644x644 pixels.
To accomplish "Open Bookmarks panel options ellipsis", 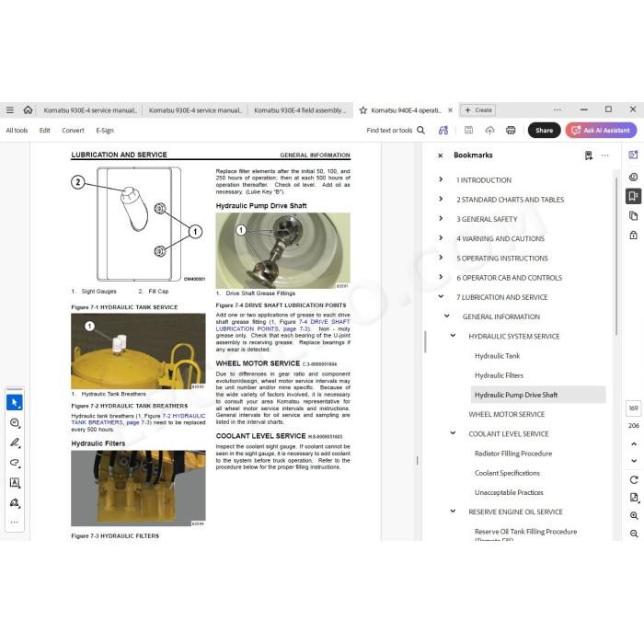I will 605,155.
